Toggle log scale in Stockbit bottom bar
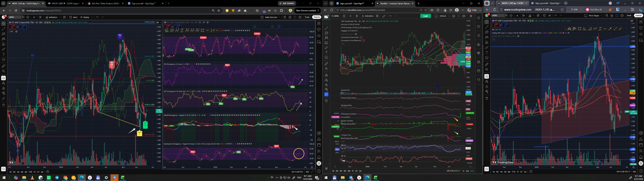The image size is (644, 181). click(x=467, y=171)
